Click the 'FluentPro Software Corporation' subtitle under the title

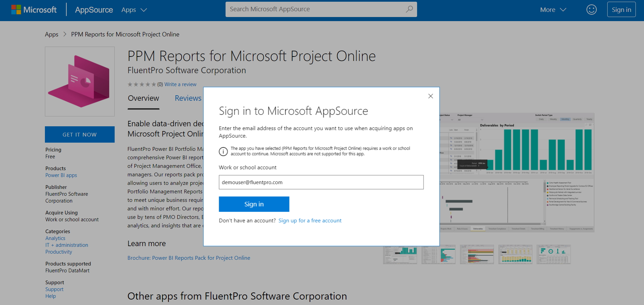pos(187,70)
